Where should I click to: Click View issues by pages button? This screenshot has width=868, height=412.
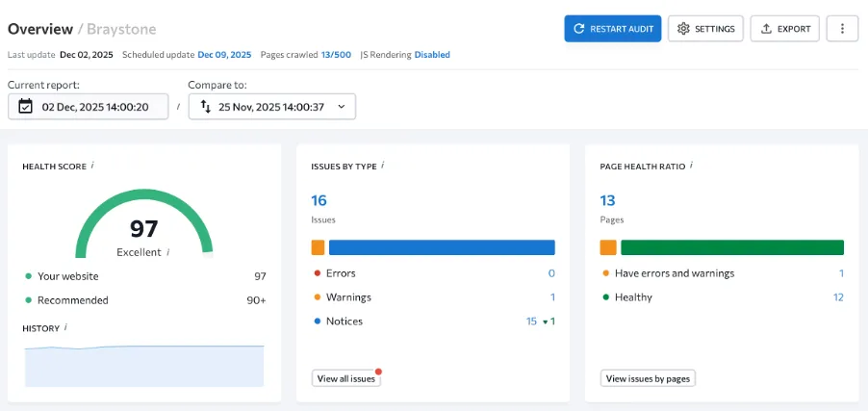(648, 378)
